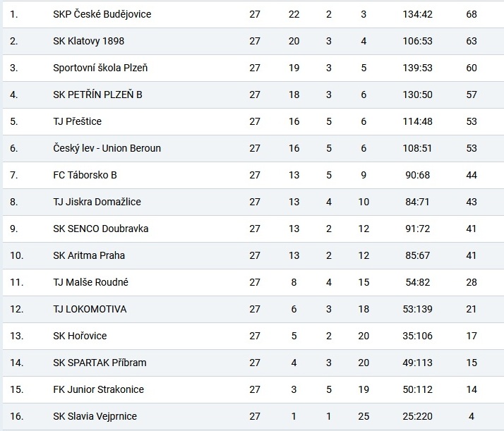
Task: Open TJ Přeštice team entry
Action: pyautogui.click(x=77, y=121)
